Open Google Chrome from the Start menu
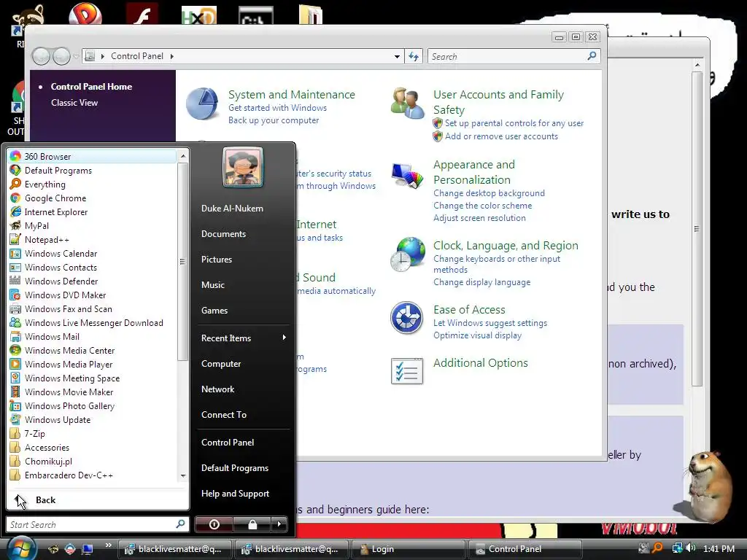The width and height of the screenshot is (747, 560). pos(91,198)
